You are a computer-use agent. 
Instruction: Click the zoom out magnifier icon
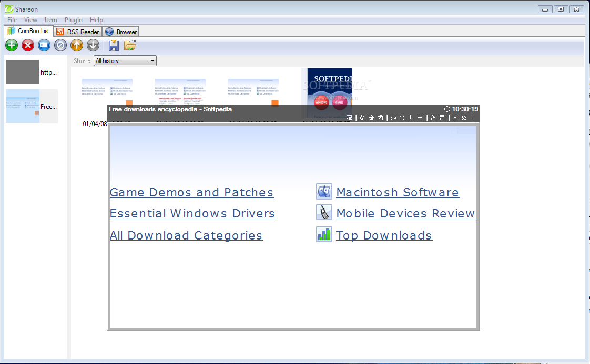coord(420,118)
